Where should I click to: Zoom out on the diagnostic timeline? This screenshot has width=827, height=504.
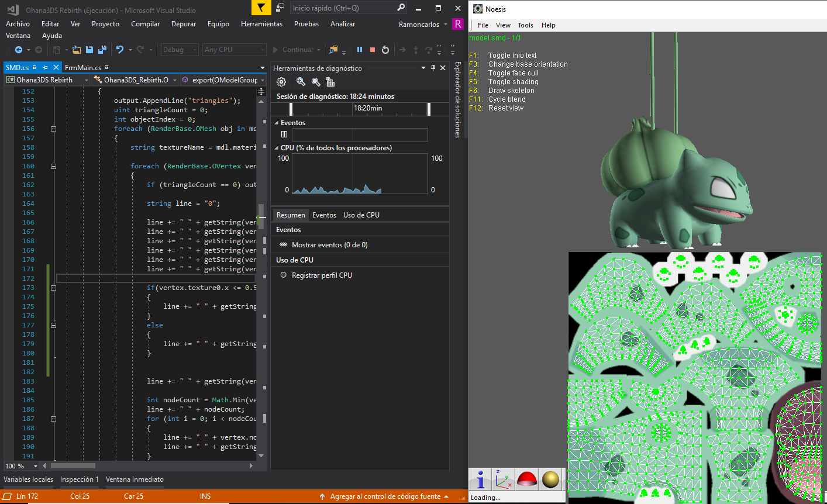(x=316, y=82)
